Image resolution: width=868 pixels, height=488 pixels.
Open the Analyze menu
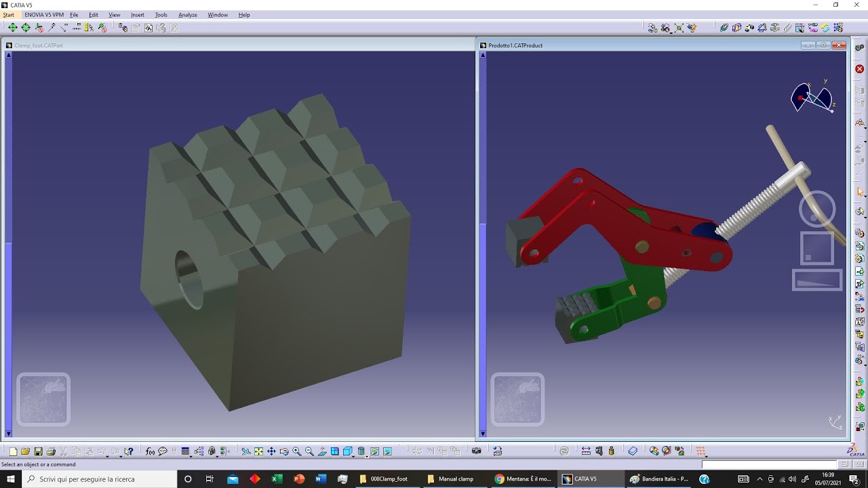point(188,15)
